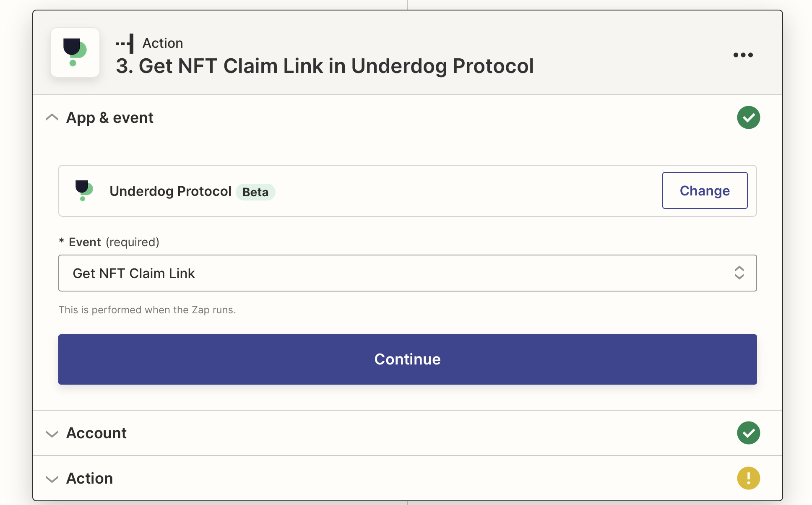Click the Continue button
This screenshot has width=812, height=505.
(x=408, y=359)
